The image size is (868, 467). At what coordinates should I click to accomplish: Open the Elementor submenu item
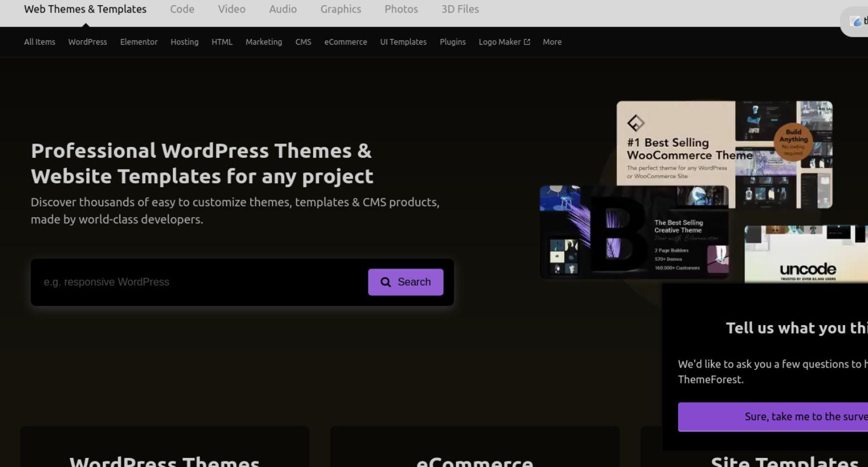click(x=139, y=42)
